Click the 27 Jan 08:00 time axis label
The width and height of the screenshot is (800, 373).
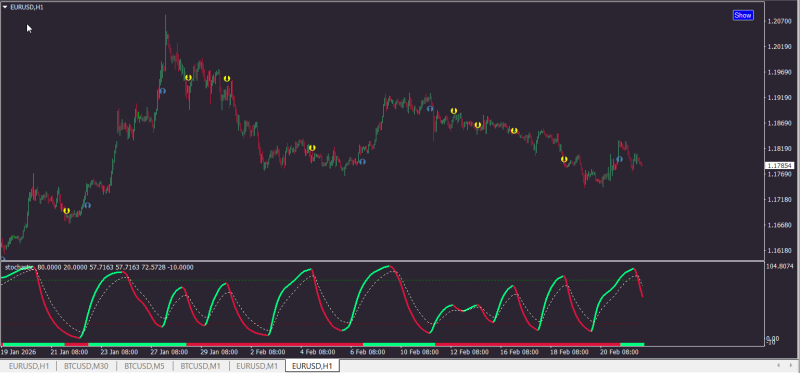(169, 352)
